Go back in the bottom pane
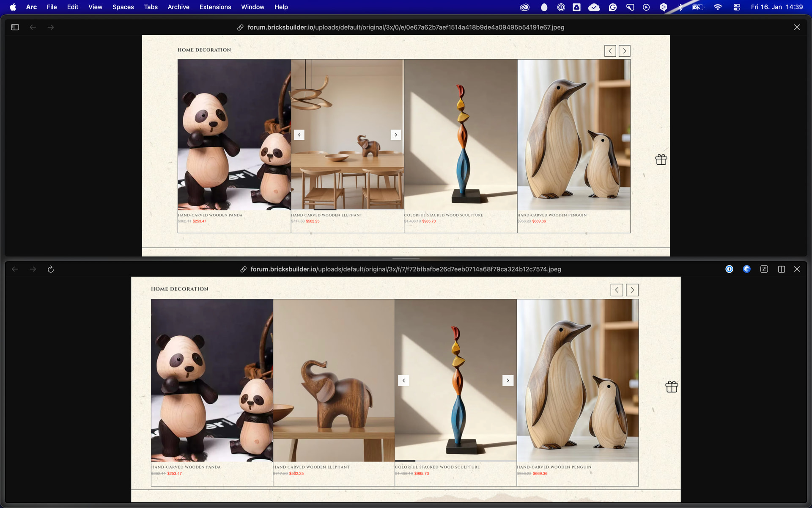This screenshot has height=508, width=812. [x=15, y=269]
